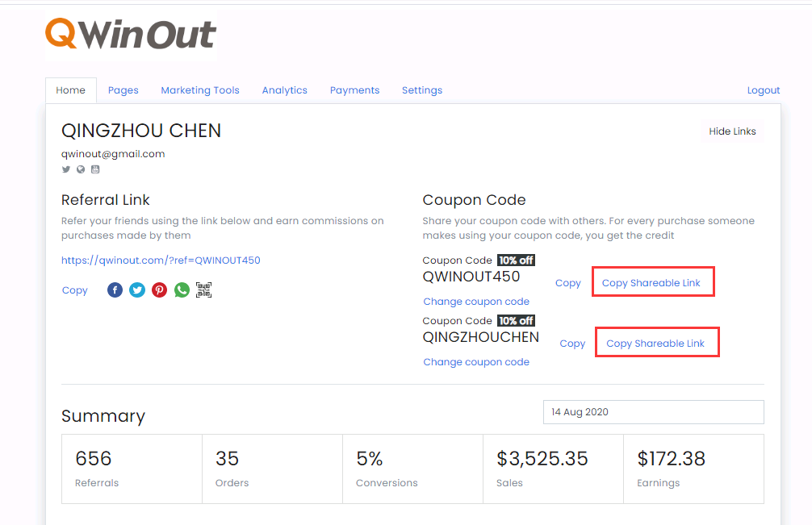Click the gray YouTube profile icon
The height and width of the screenshot is (525, 812).
tap(94, 169)
